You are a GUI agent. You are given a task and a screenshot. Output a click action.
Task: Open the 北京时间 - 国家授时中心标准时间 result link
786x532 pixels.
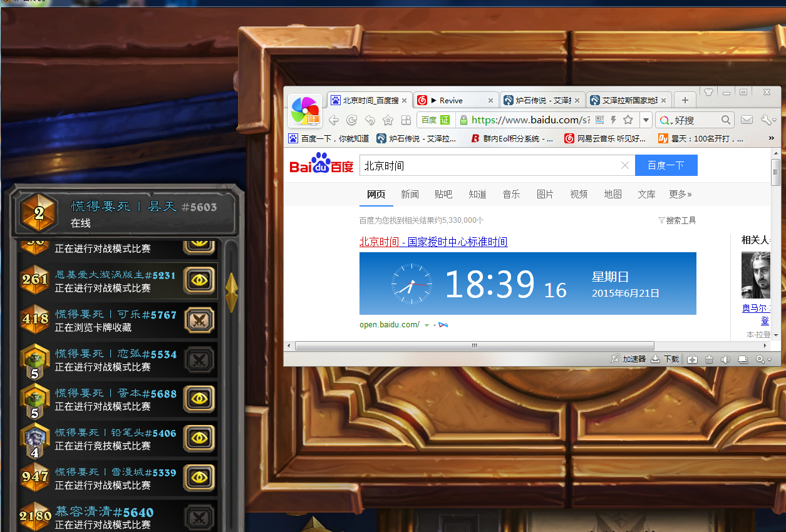pos(433,242)
